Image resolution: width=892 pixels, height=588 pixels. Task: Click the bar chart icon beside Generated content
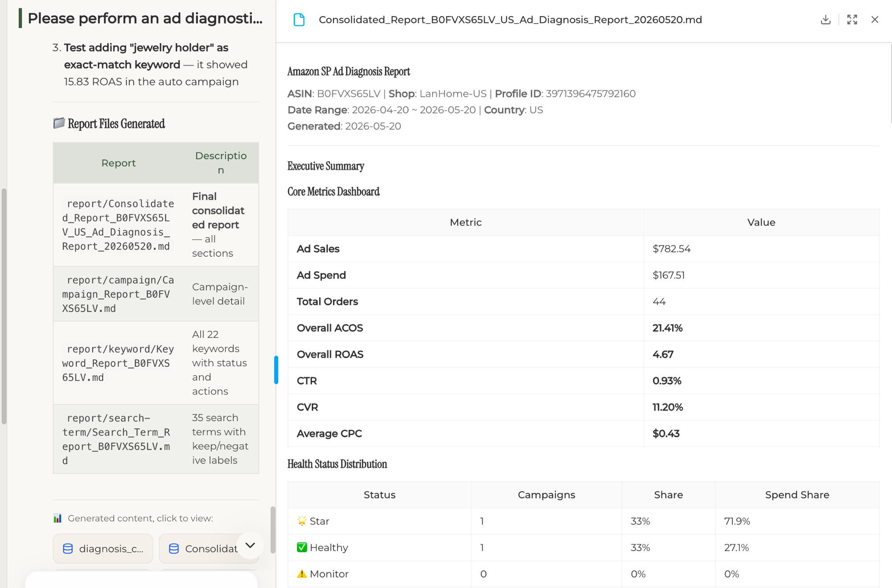58,518
